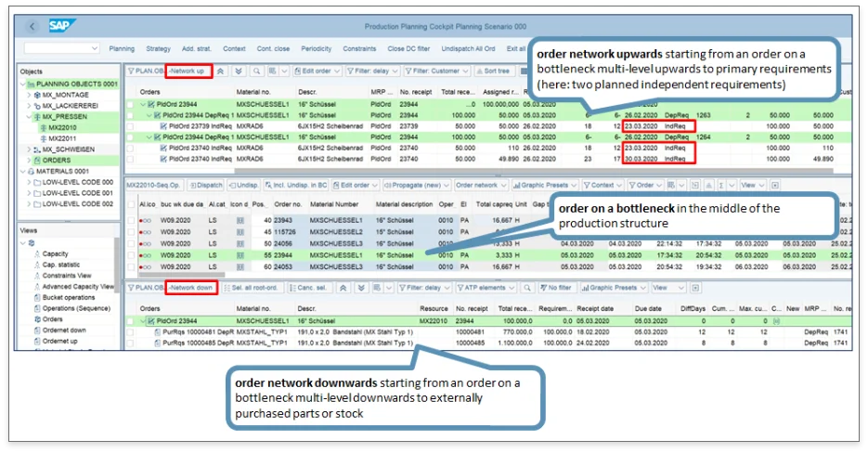Open the Order network dropdown
This screenshot has height=453, width=868.
coord(481,185)
